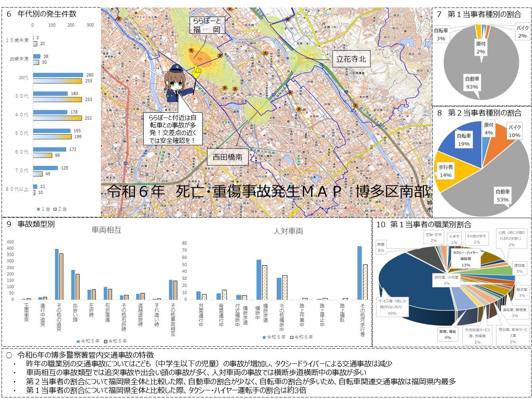Click the 製造業 3% pie label
The width and height of the screenshot is (532, 399).
[x=522, y=293]
